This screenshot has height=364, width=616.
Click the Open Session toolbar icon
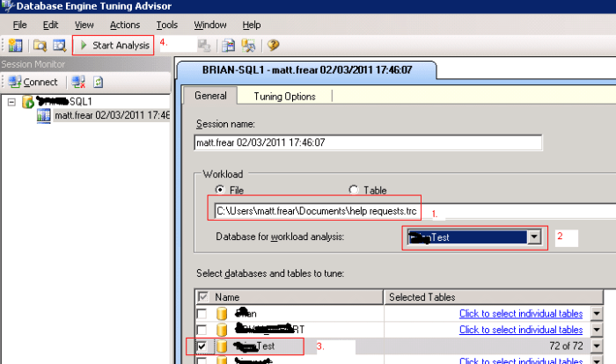tap(60, 44)
